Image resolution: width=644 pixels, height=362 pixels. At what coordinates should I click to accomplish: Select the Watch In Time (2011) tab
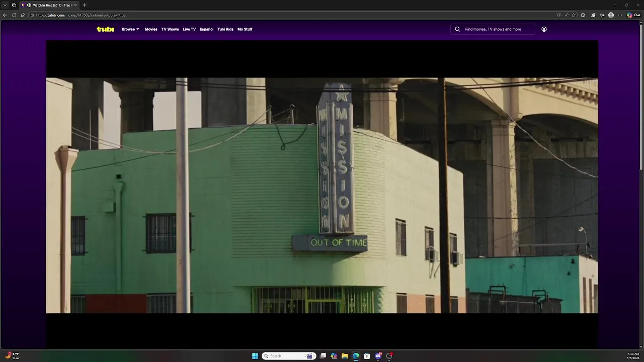[49, 5]
